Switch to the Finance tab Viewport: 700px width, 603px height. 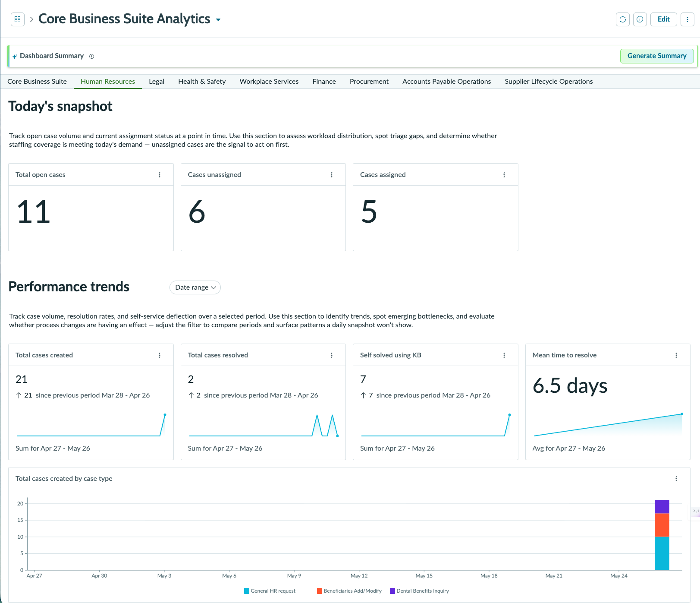(x=324, y=82)
